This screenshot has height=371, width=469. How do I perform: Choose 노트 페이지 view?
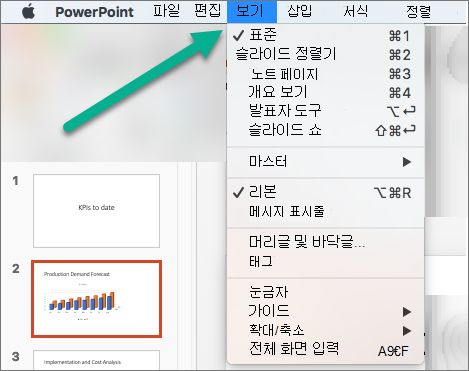point(326,73)
